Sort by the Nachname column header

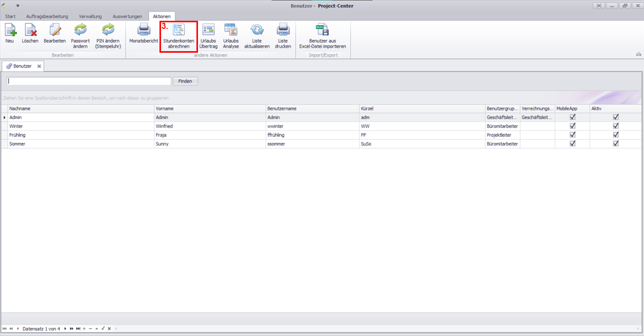point(81,108)
